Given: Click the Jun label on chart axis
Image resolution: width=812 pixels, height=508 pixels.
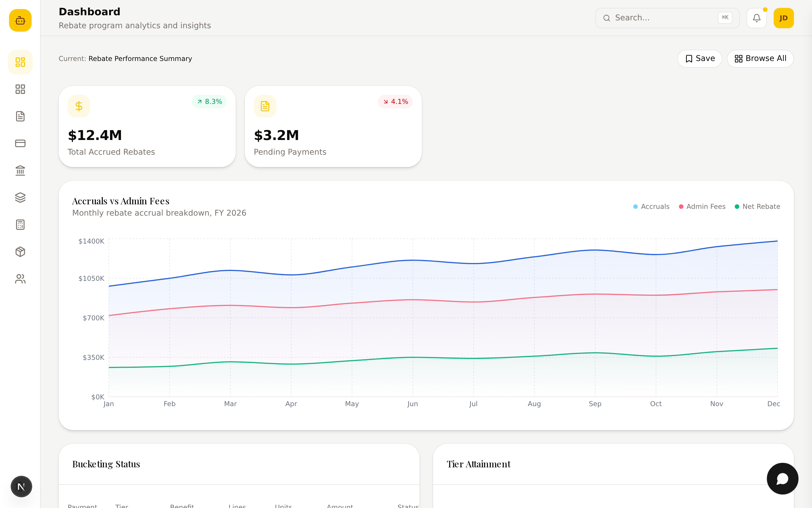Looking at the screenshot, I should 413,404.
